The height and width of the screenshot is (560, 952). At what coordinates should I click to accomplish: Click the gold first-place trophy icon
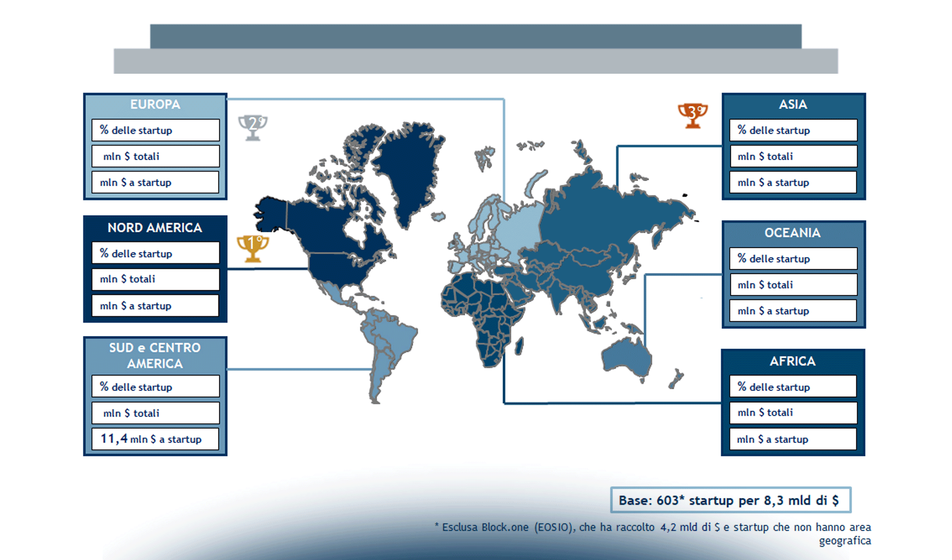click(252, 248)
